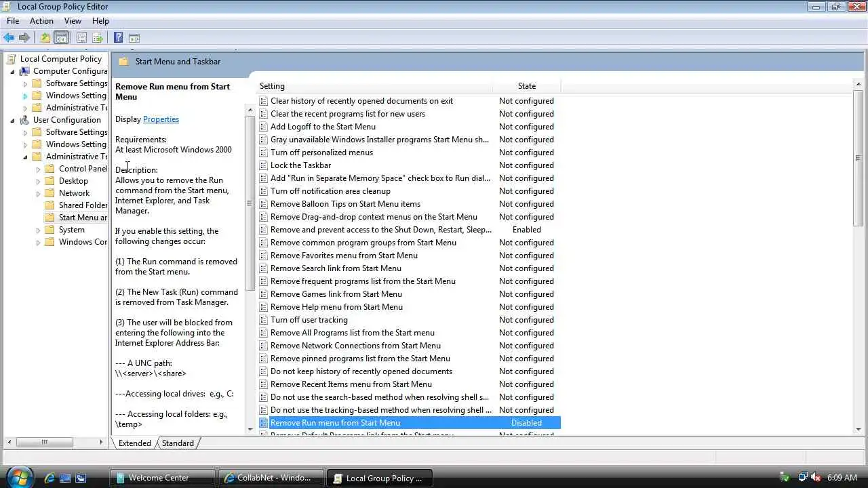Screen dimensions: 868x488
Task: Click the taskbar clock showing 6:09 AM
Action: [842, 478]
